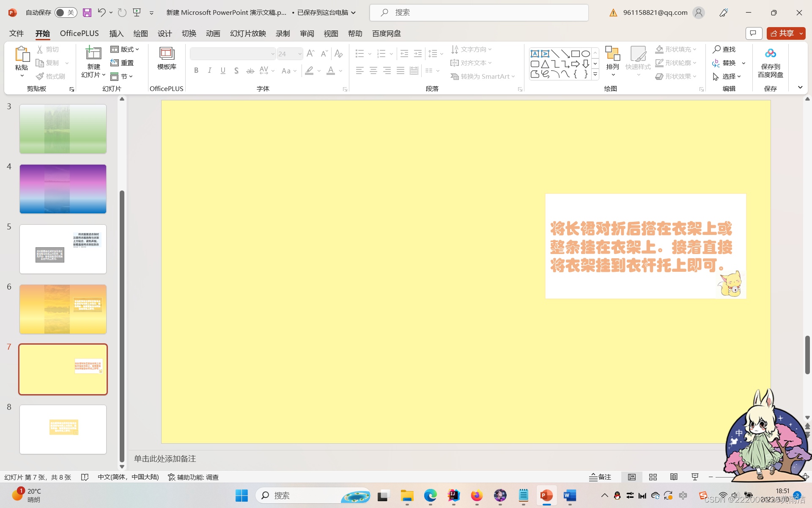Open the 插入 Insert tab
The height and width of the screenshot is (508, 812).
[x=116, y=33]
